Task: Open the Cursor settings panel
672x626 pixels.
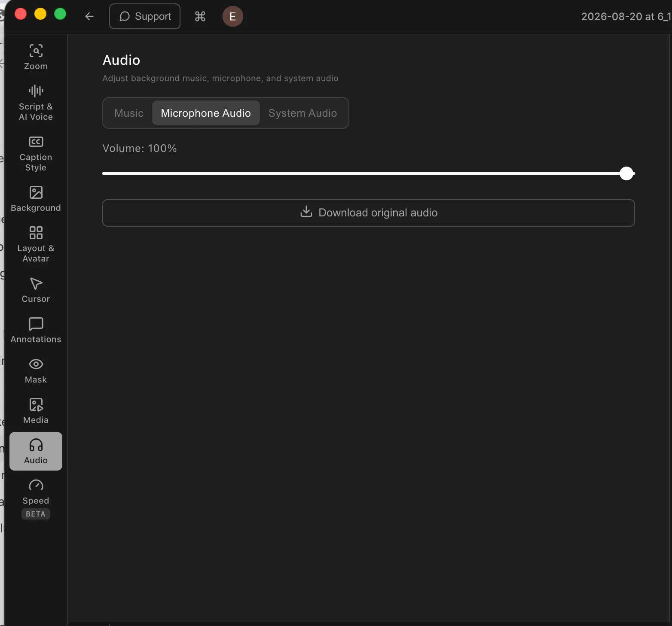Action: point(36,290)
